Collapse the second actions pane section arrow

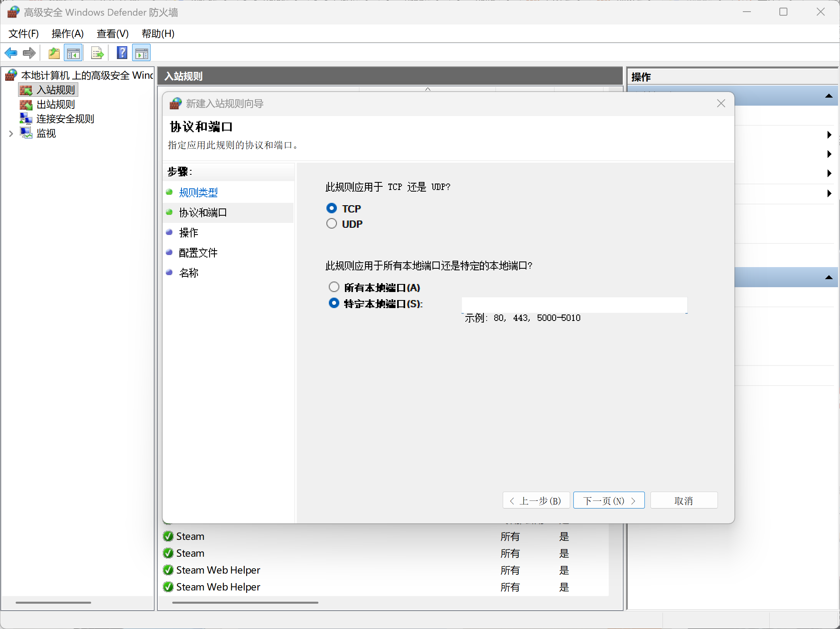pyautogui.click(x=829, y=277)
